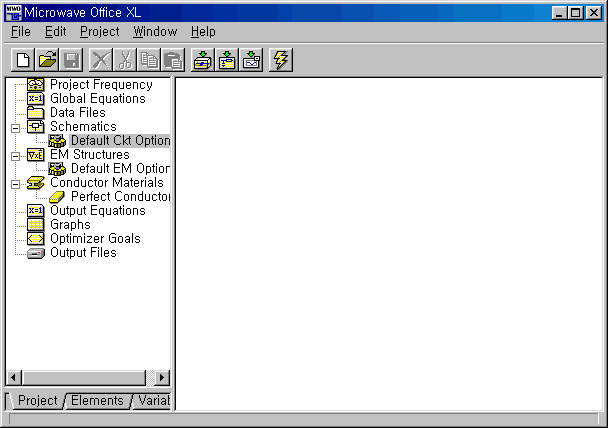Screen dimensions: 608x428
Task: Open the File menu
Action: [21, 32]
